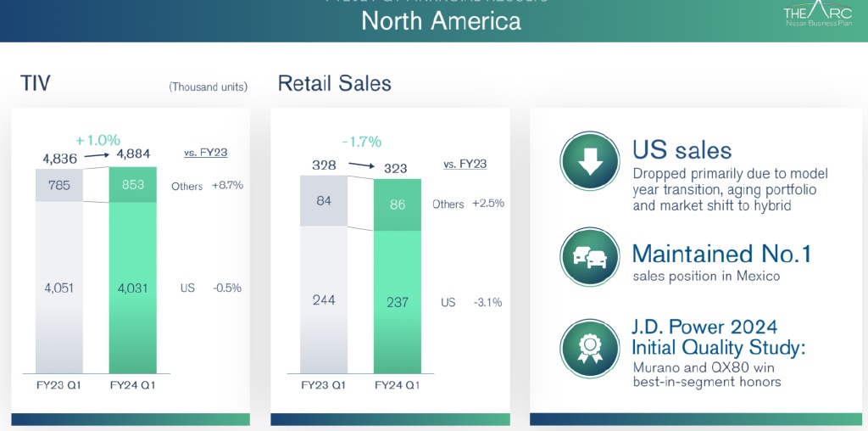Click the 244 retail sales bar segment
The height and width of the screenshot is (431, 868).
click(x=324, y=301)
